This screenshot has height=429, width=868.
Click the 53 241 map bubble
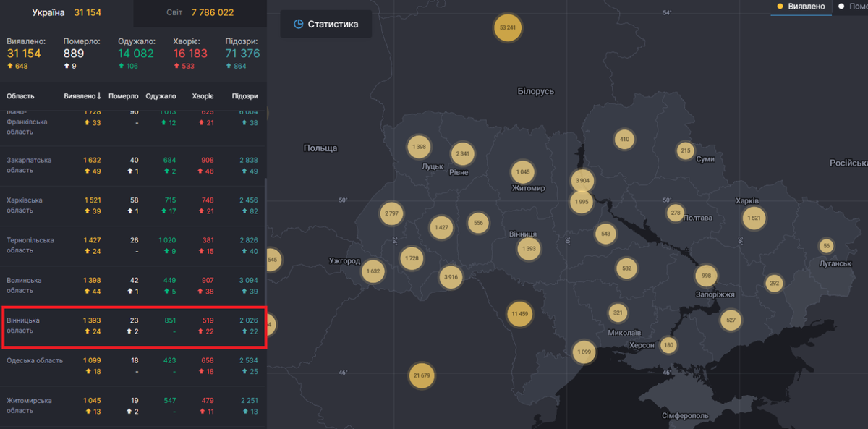click(x=508, y=27)
